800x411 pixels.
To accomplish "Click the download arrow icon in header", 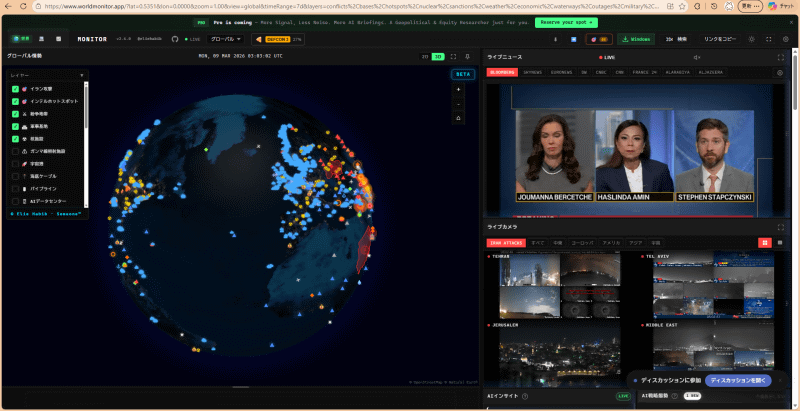I will pyautogui.click(x=555, y=39).
